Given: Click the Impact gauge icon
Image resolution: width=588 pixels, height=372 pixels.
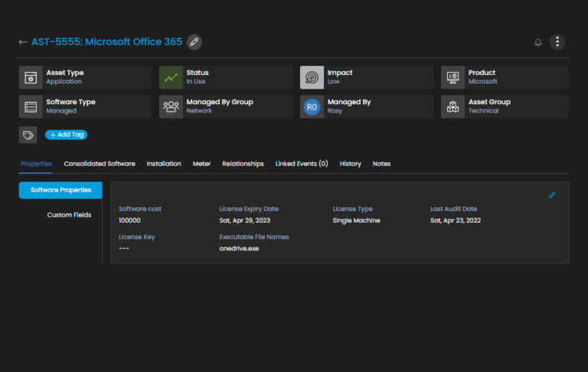Looking at the screenshot, I should [312, 77].
